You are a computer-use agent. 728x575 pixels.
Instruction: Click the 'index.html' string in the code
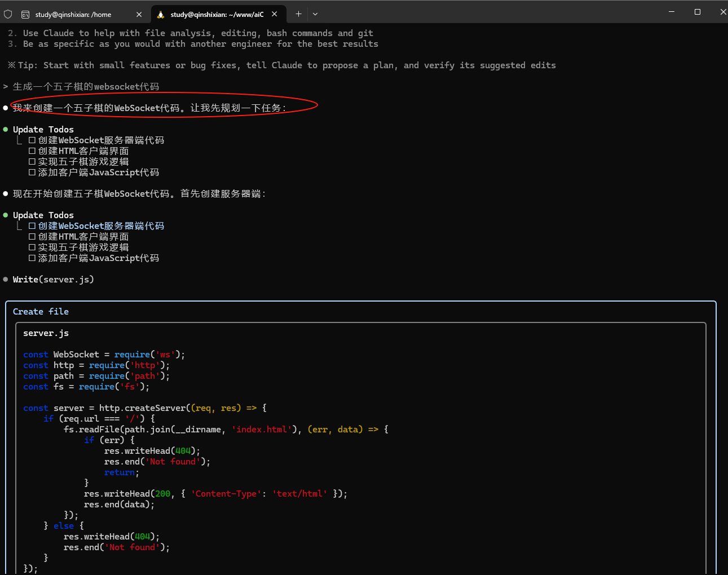[262, 430]
